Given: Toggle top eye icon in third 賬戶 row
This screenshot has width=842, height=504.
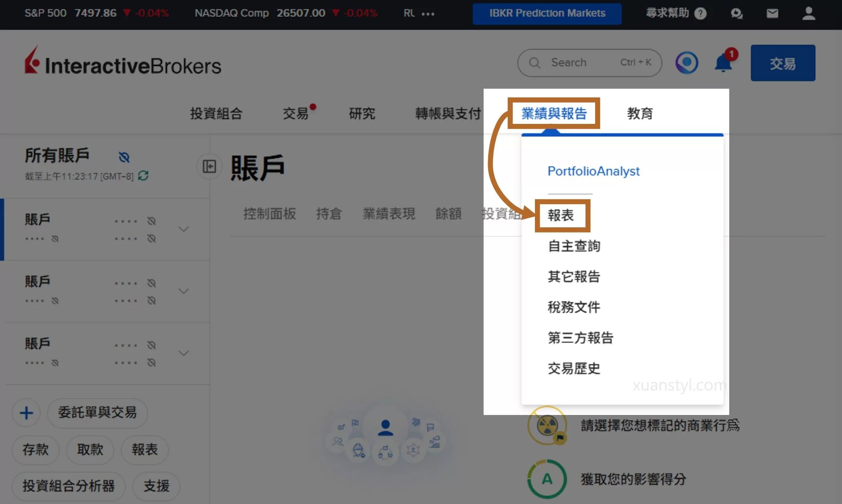Looking at the screenshot, I should 151,345.
